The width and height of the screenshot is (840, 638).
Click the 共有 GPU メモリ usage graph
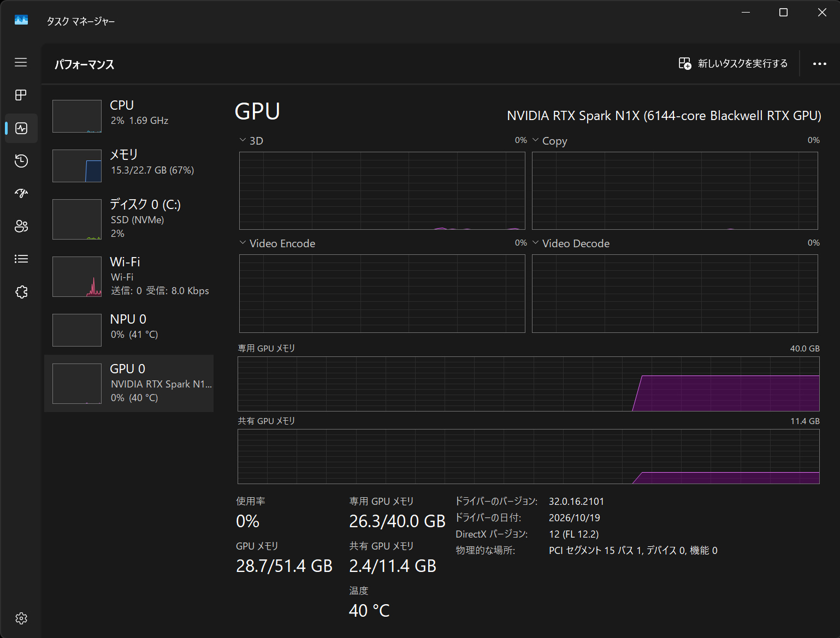(x=529, y=456)
